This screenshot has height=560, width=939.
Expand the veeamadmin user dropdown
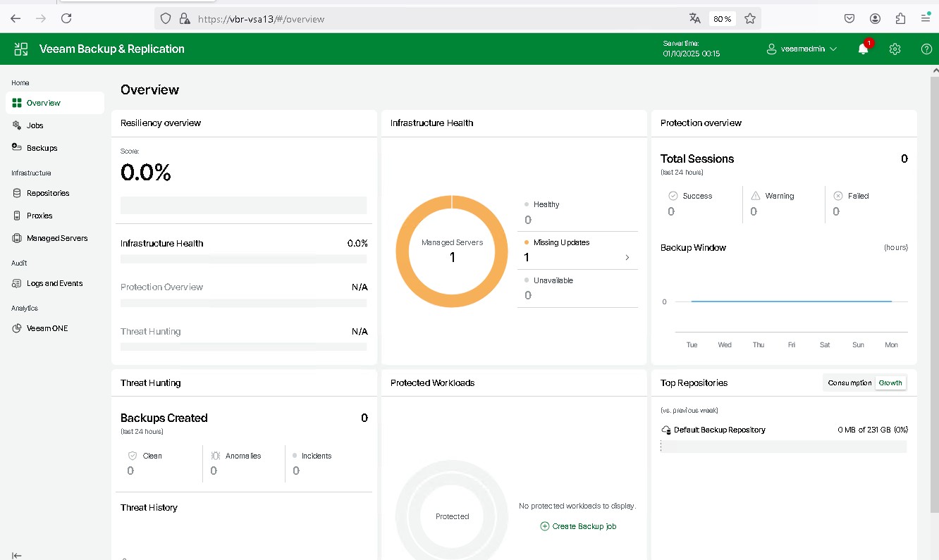coord(802,49)
